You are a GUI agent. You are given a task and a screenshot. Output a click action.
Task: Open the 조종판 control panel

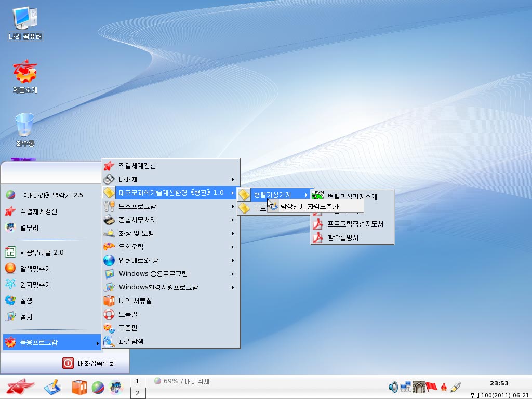click(x=170, y=328)
